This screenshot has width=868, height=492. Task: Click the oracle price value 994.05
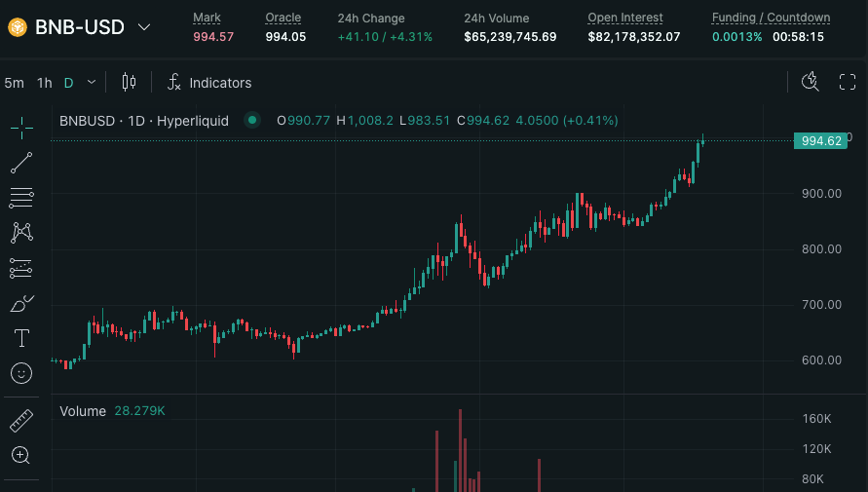pos(285,37)
